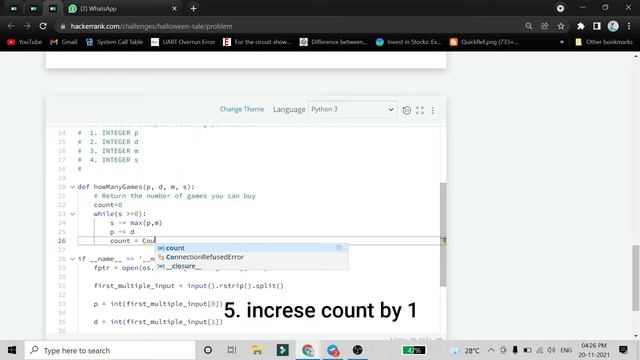Switch to the WhatsApp tab

118,9
